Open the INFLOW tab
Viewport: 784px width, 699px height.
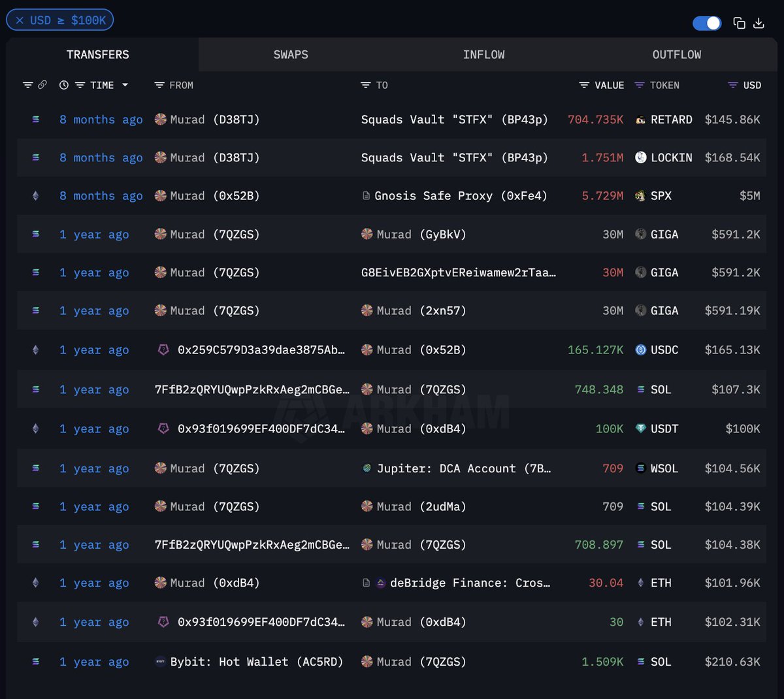tap(483, 54)
